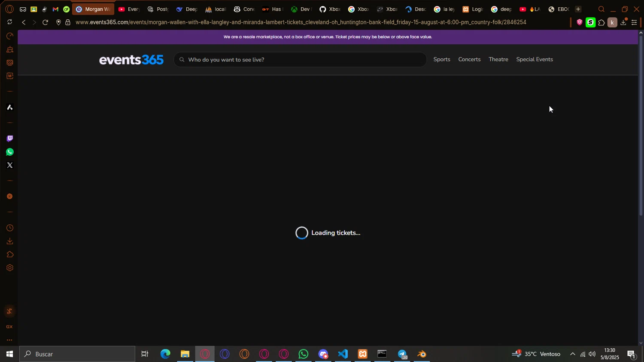
Task: Click the 13:30 clock and date
Action: pos(610,354)
